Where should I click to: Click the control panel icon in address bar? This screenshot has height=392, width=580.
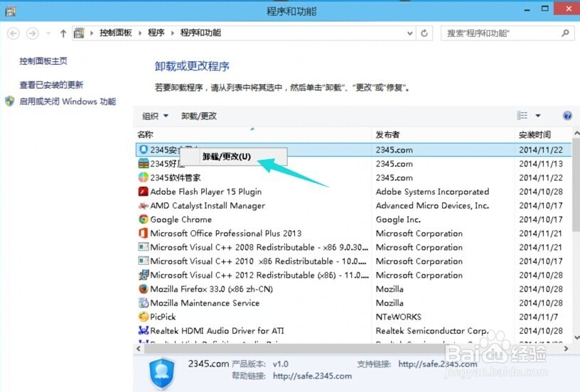click(x=79, y=33)
